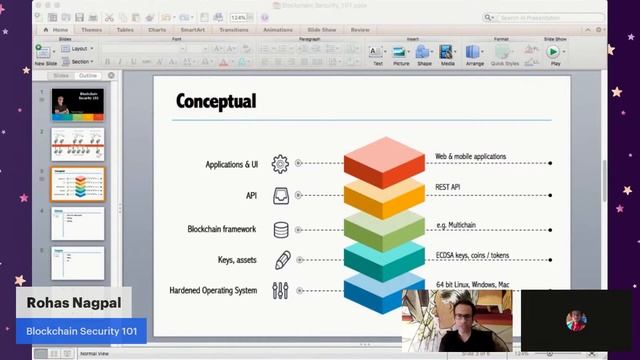This screenshot has width=640, height=360.
Task: Open the Section dropdown
Action: click(x=78, y=62)
